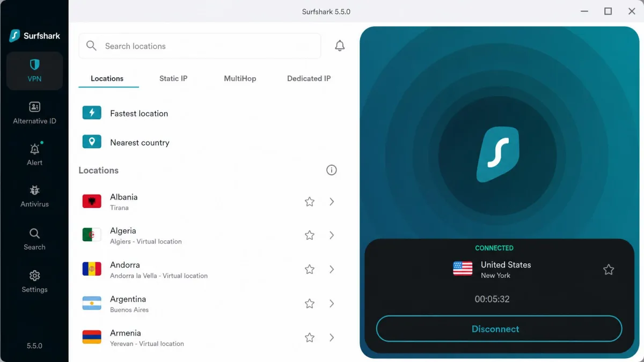644x362 pixels.
Task: Favorite Argentina with its star
Action: pos(310,304)
